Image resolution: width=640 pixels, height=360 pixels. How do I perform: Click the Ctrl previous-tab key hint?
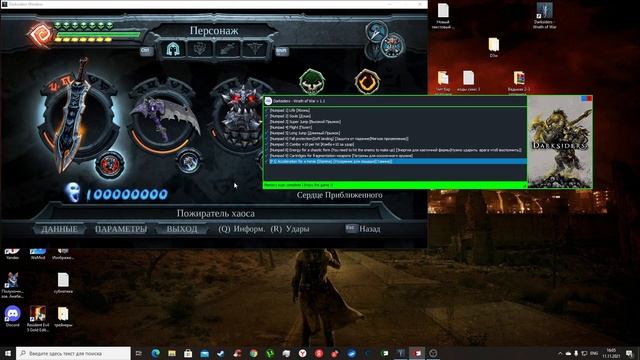[146, 51]
